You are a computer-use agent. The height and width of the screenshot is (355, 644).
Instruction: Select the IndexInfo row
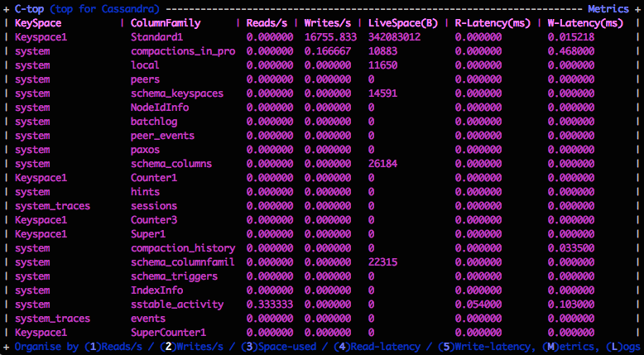click(x=322, y=290)
